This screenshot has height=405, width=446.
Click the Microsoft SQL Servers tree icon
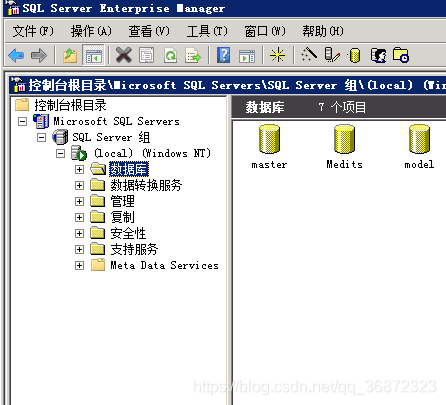click(41, 121)
